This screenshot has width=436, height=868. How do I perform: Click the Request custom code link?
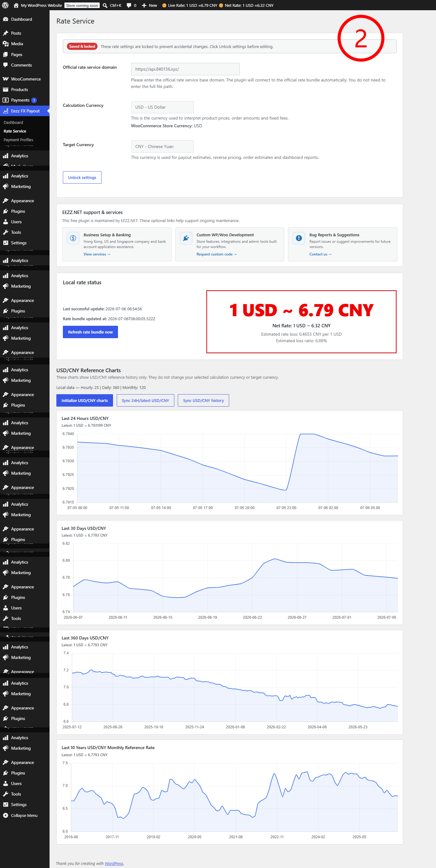[217, 255]
